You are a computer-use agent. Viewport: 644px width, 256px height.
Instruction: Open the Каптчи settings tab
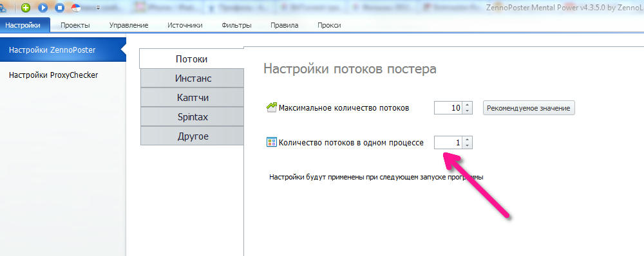click(x=192, y=98)
